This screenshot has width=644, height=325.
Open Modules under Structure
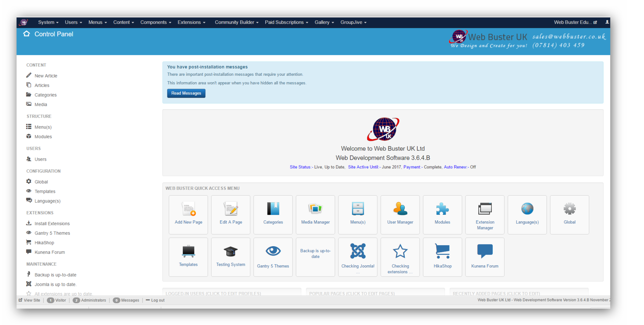[43, 137]
